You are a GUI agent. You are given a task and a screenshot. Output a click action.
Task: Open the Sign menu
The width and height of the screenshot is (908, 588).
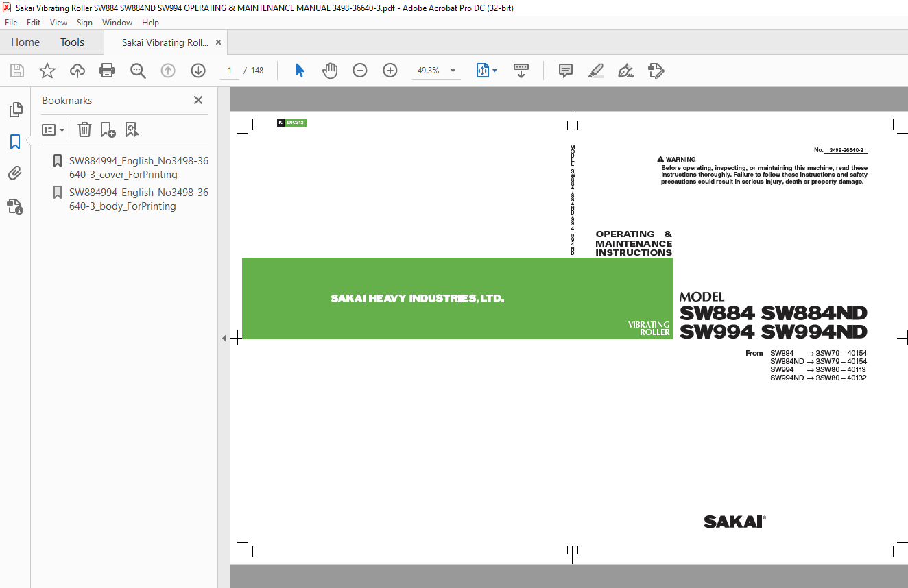tap(84, 23)
